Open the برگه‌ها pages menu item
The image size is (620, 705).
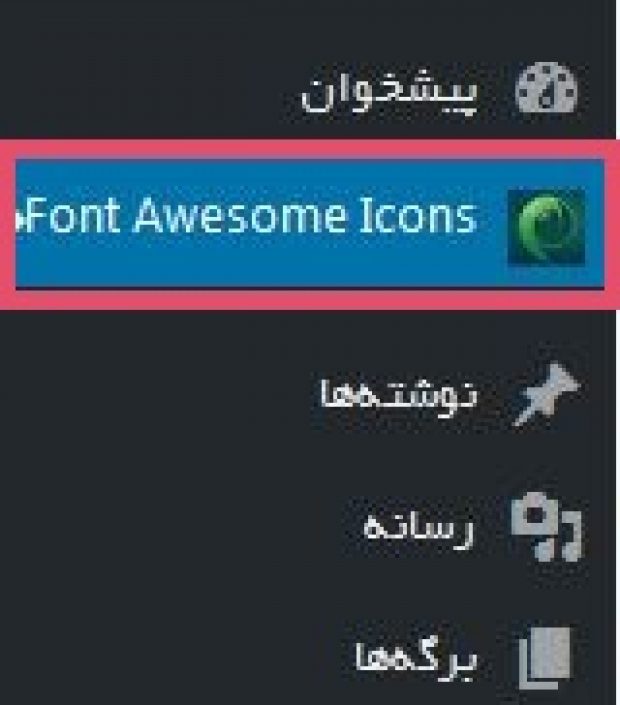[x=416, y=659]
